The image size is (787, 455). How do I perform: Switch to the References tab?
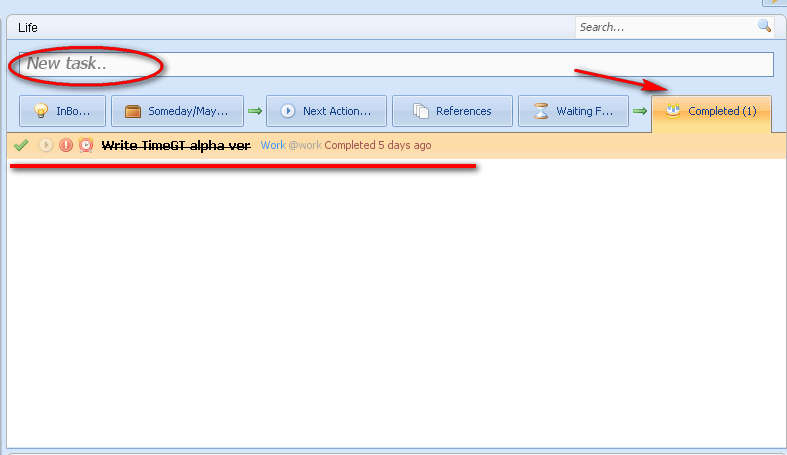pyautogui.click(x=452, y=111)
